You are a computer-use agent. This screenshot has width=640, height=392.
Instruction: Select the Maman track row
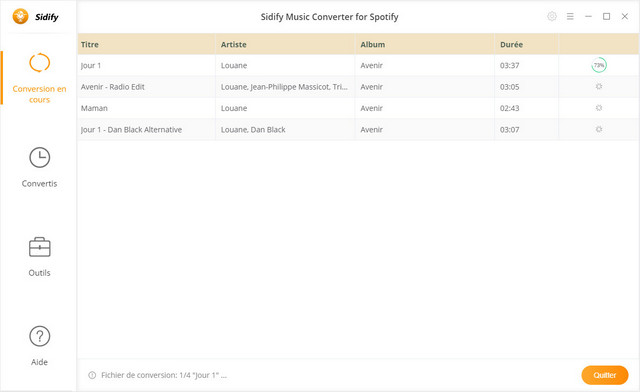pos(358,108)
